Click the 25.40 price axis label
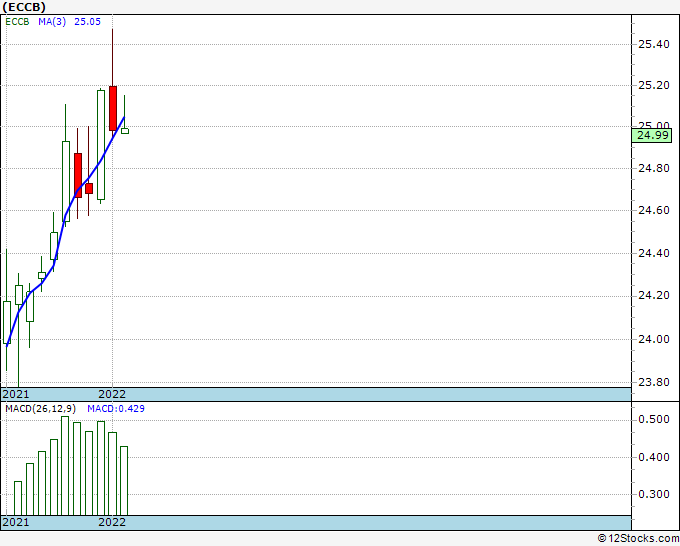Image resolution: width=680 pixels, height=546 pixels. 654,44
